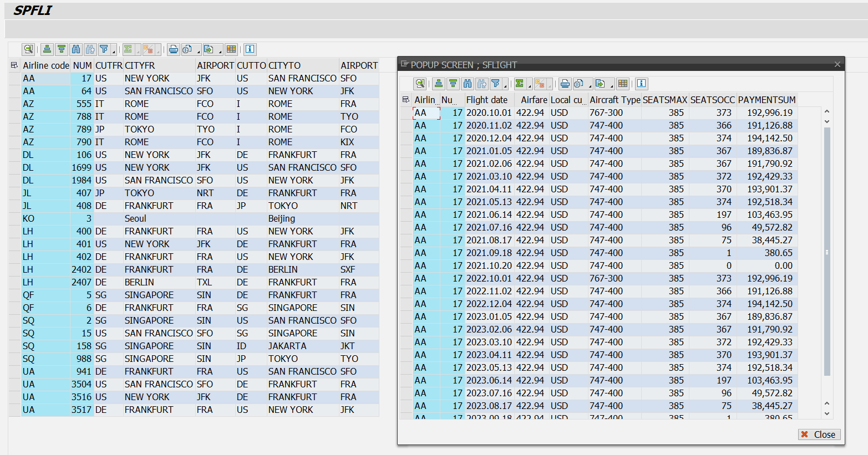Viewport: 868px width, 455px height.
Task: Sort ascending in the SFLIGHT popup
Action: pyautogui.click(x=439, y=84)
